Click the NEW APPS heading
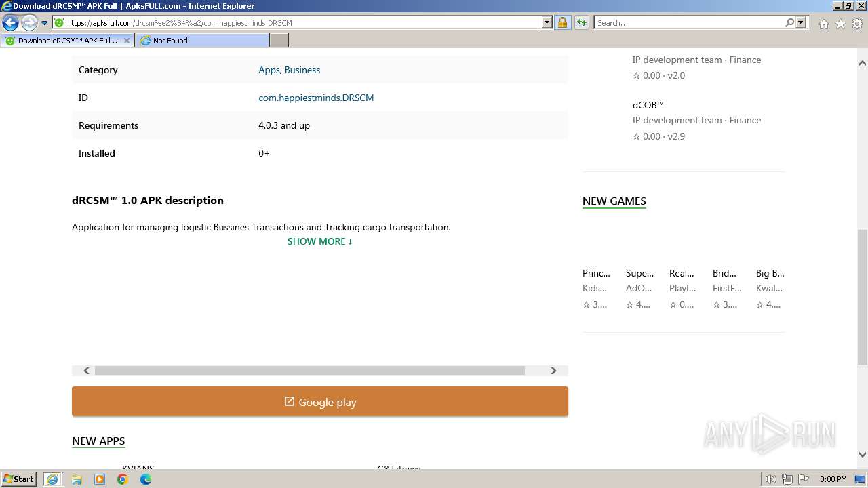The height and width of the screenshot is (488, 868). tap(98, 441)
